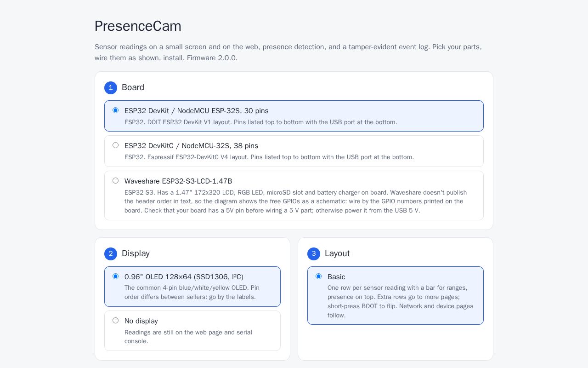Click the 'No display' label text
This screenshot has height=368, width=588.
click(141, 321)
